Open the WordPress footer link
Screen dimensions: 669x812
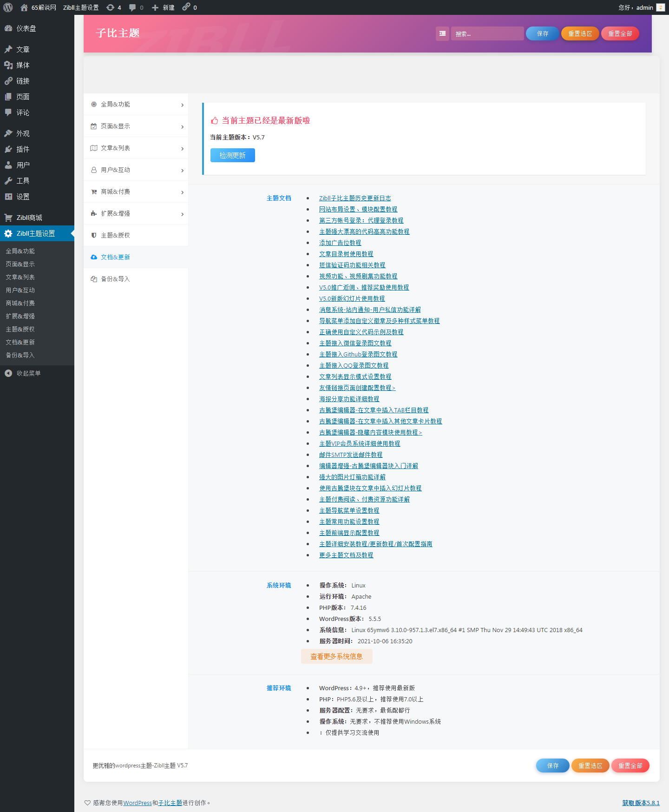[x=138, y=803]
